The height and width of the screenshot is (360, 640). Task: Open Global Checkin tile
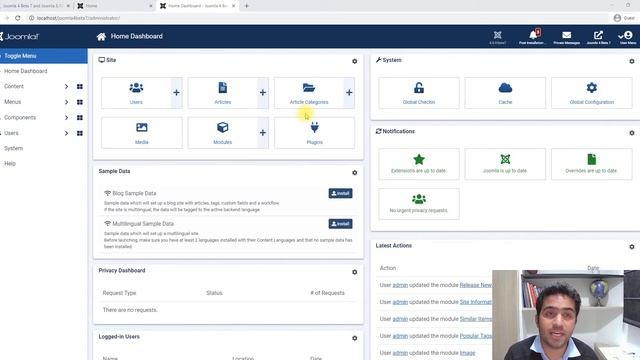(419, 93)
